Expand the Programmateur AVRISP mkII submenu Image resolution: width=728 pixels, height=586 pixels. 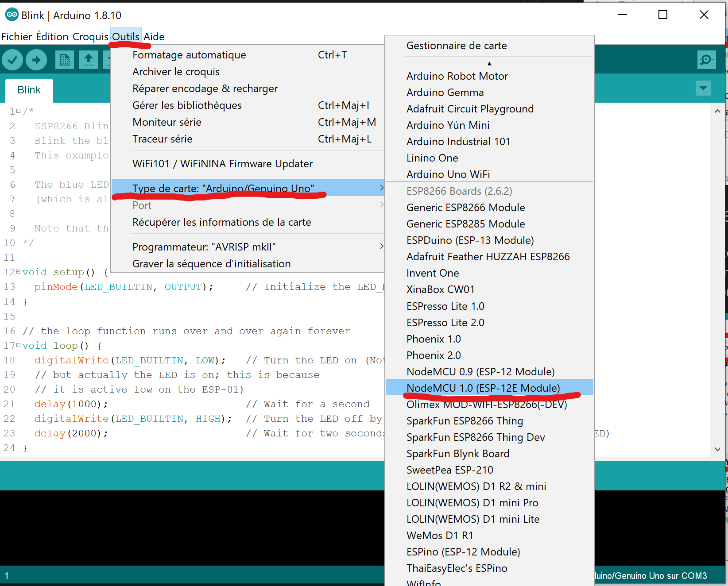(248, 247)
